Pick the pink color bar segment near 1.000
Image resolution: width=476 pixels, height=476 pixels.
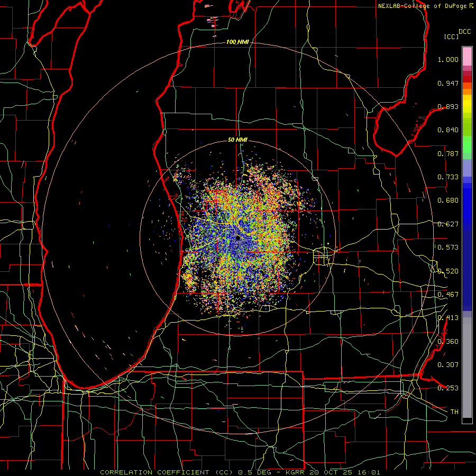click(467, 57)
